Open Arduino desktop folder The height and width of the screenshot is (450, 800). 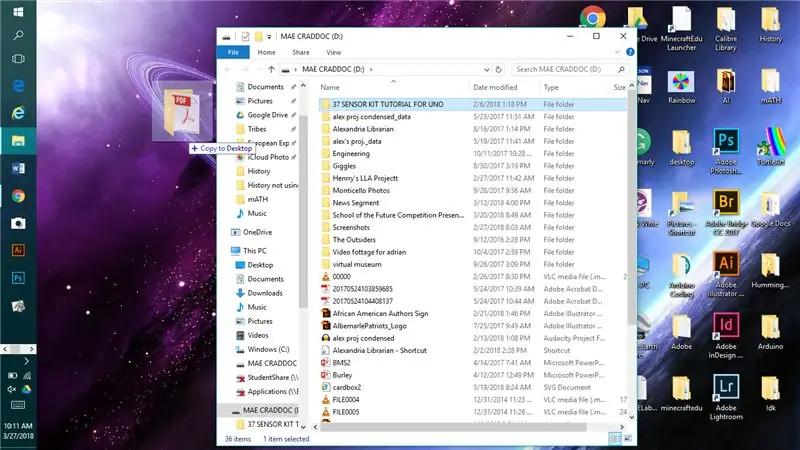(x=770, y=333)
